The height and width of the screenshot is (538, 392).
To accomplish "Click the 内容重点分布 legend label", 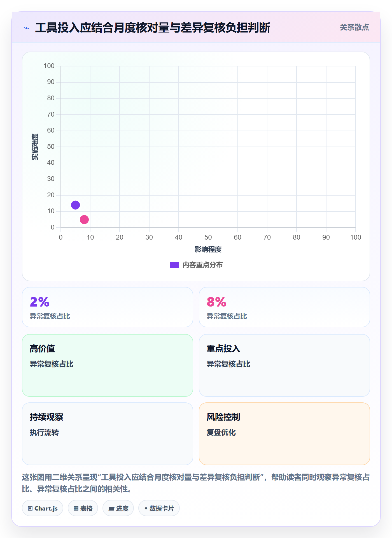I will point(202,265).
